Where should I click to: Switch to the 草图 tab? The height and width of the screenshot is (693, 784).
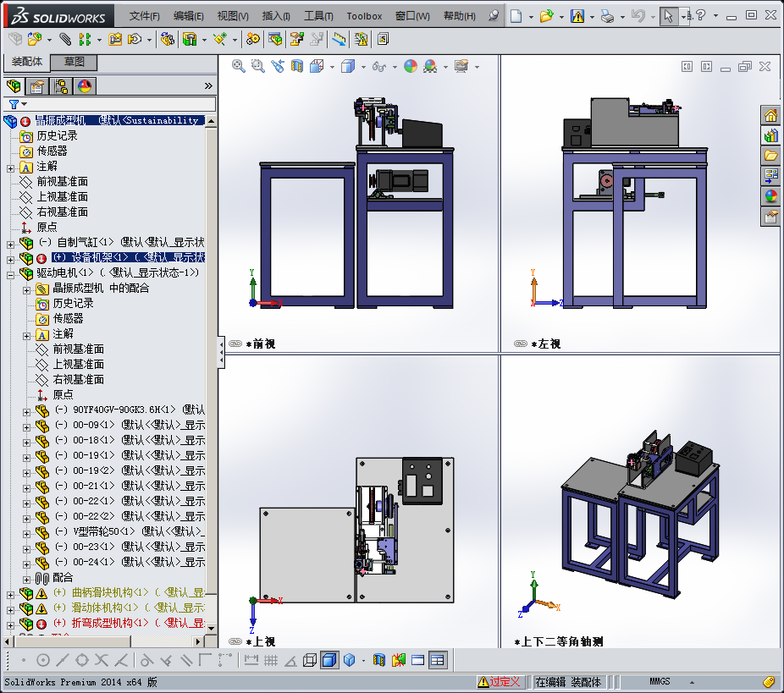(x=74, y=62)
